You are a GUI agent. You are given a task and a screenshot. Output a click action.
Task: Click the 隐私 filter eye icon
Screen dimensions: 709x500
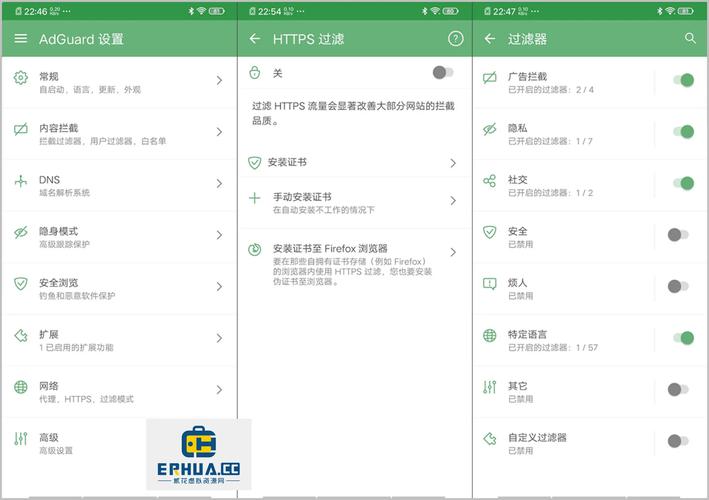click(490, 129)
